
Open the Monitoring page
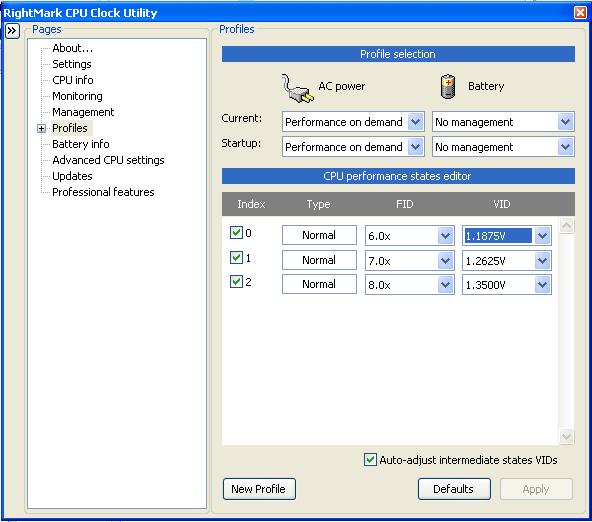[77, 96]
